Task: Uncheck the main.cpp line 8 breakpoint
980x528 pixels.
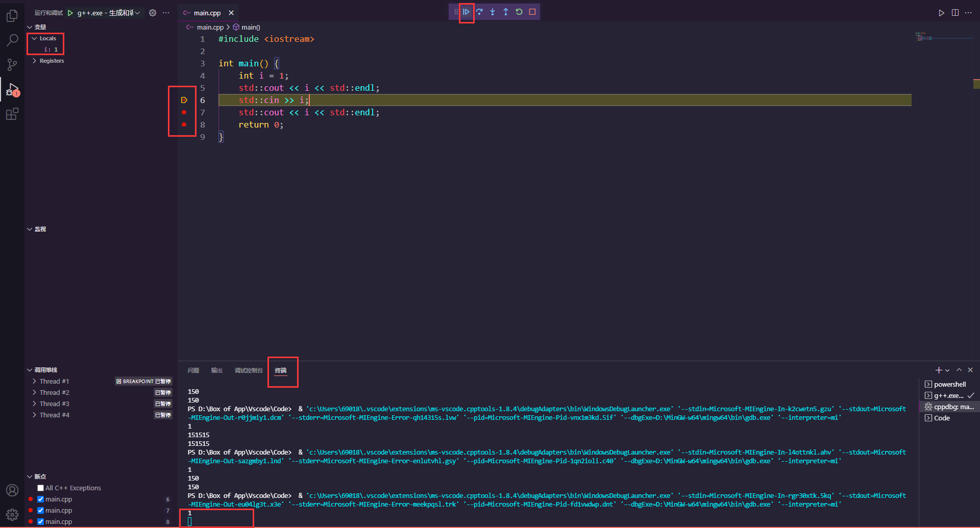Action: 40,521
